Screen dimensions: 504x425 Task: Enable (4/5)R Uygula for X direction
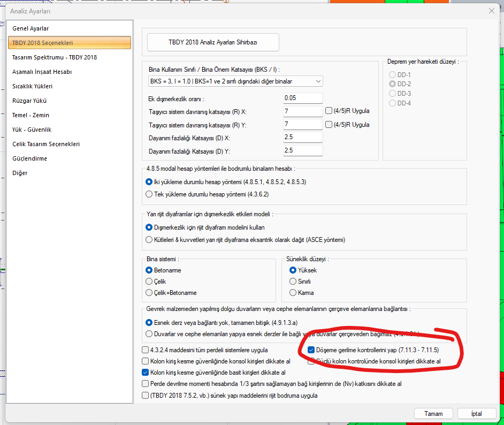329,111
